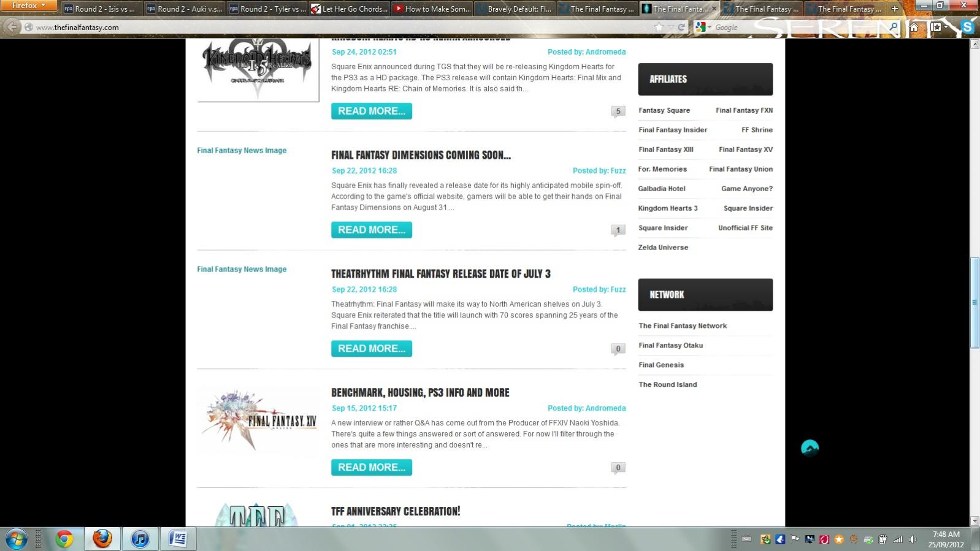Bookmark this page with the star icon
The width and height of the screenshot is (980, 551).
(x=659, y=27)
